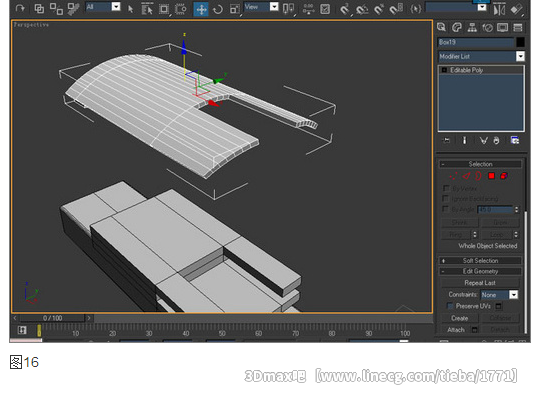Open Preserve UVs settings box
Screen dimensions: 557x395
pyautogui.click(x=499, y=306)
